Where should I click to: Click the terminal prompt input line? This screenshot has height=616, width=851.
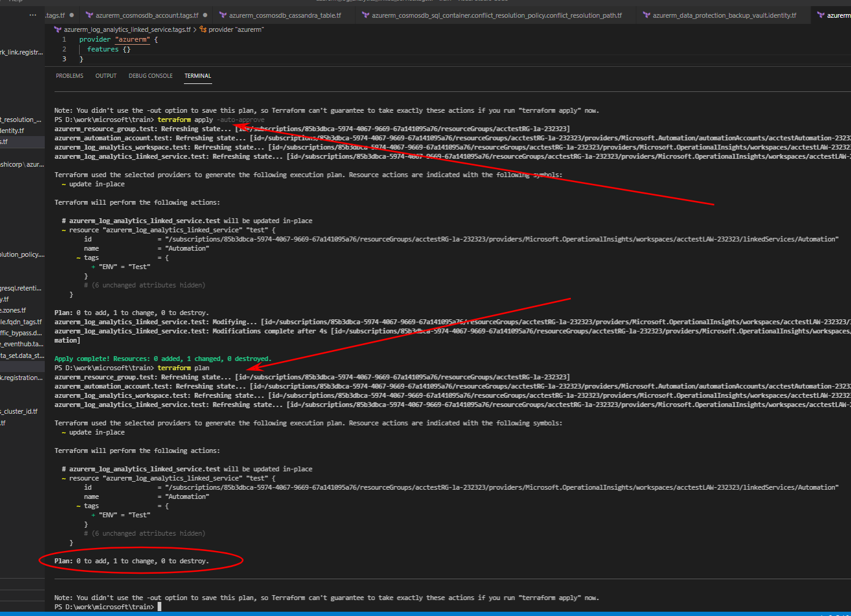158,606
